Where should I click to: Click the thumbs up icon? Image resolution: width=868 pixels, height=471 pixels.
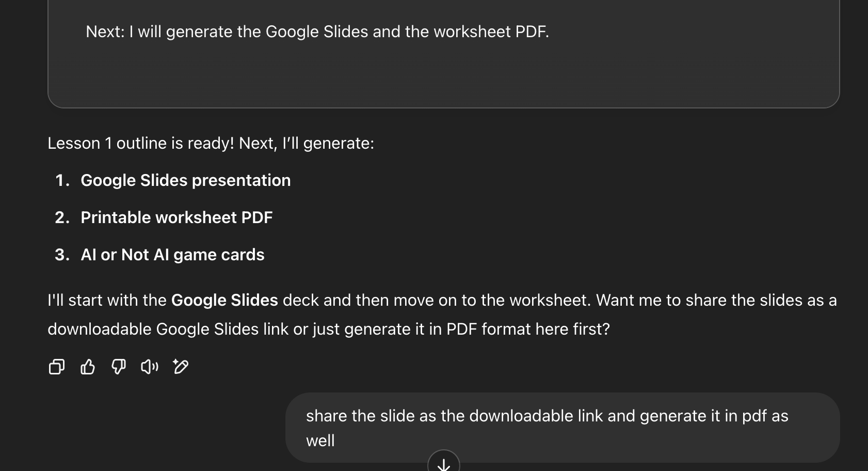[x=88, y=367]
